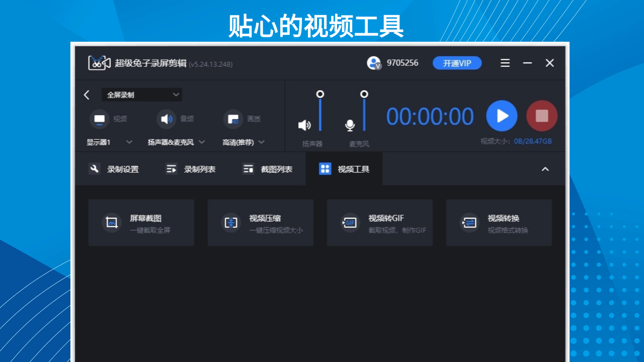Open the 视频压缩 video compression tool

tap(260, 222)
